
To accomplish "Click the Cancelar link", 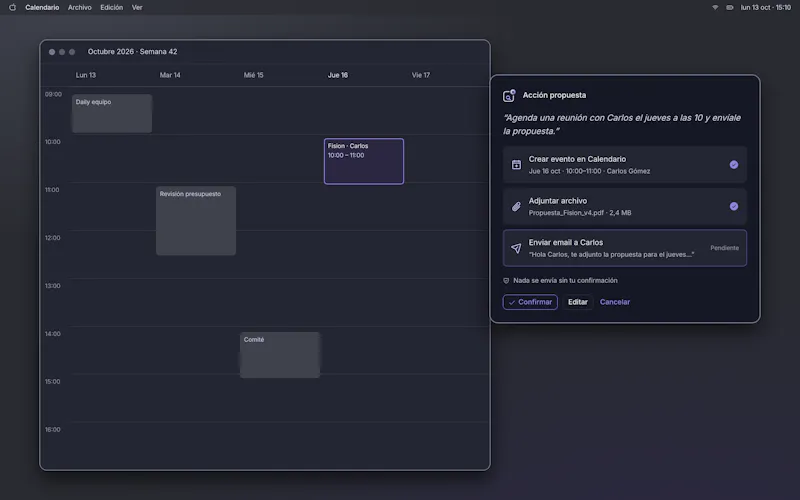I will [615, 302].
